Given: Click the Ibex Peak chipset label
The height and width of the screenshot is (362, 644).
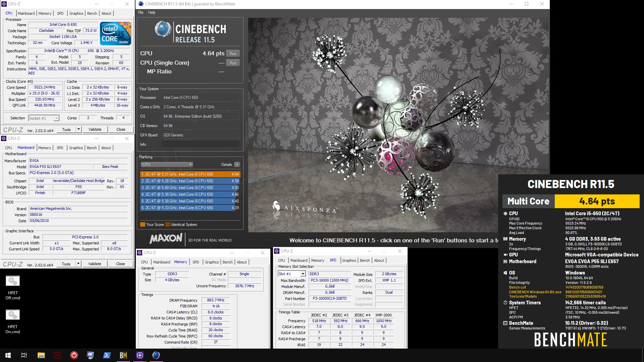Looking at the screenshot, I should point(110,167).
